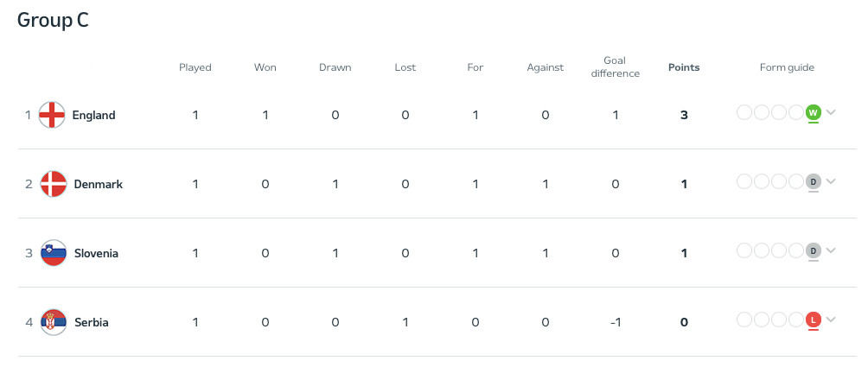
Task: Expand Slovenia's row details chevron
Action: click(831, 250)
